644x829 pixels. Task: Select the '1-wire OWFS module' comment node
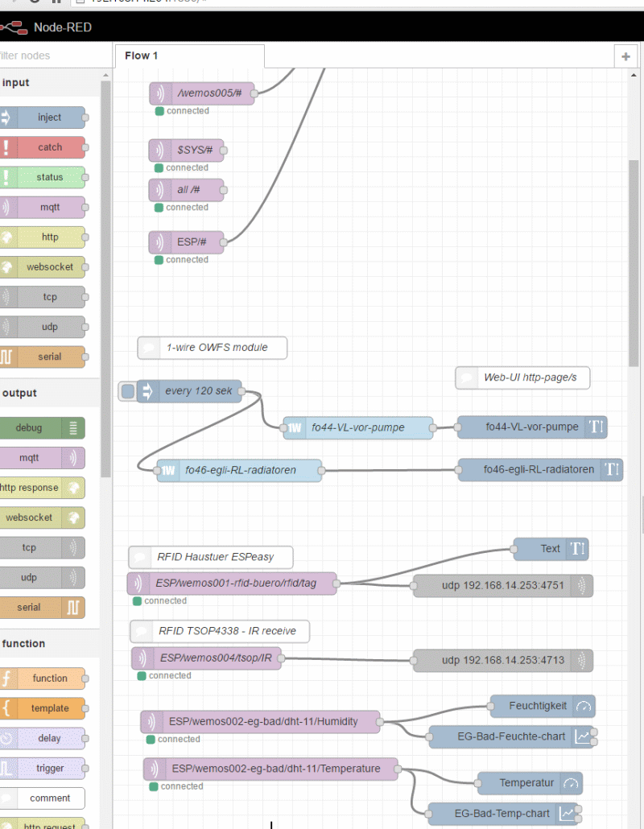click(x=213, y=348)
